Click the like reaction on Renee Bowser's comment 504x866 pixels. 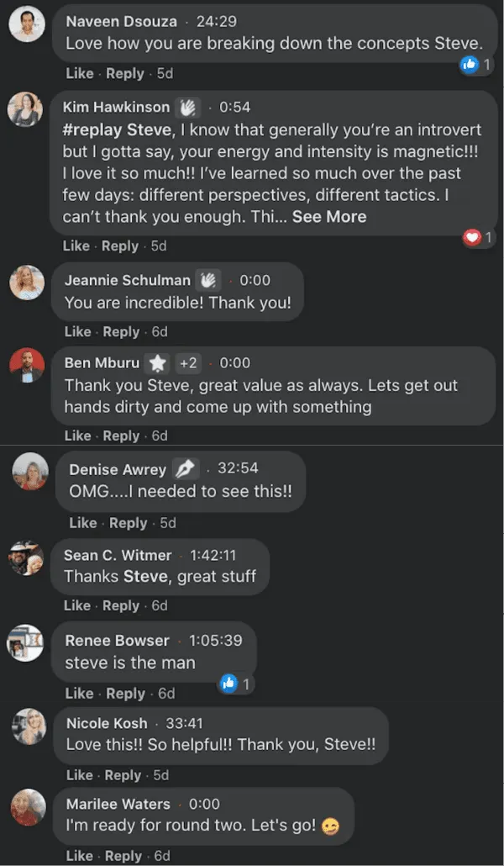pos(228,684)
